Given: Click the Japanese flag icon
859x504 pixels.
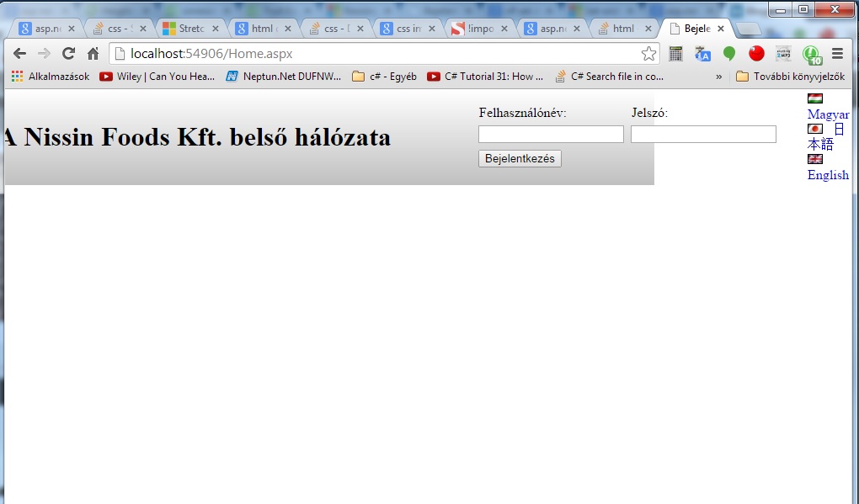Looking at the screenshot, I should click(x=815, y=129).
